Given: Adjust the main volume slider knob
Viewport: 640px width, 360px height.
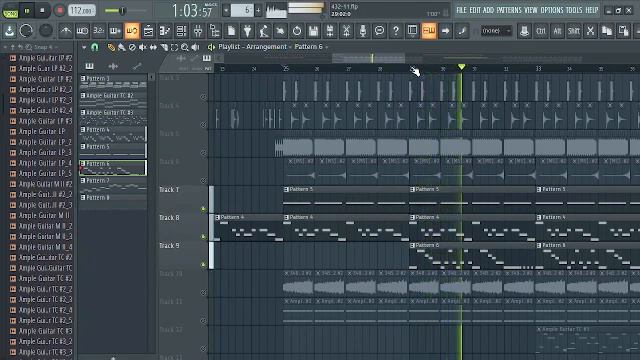Looking at the screenshot, I should click(x=122, y=11).
